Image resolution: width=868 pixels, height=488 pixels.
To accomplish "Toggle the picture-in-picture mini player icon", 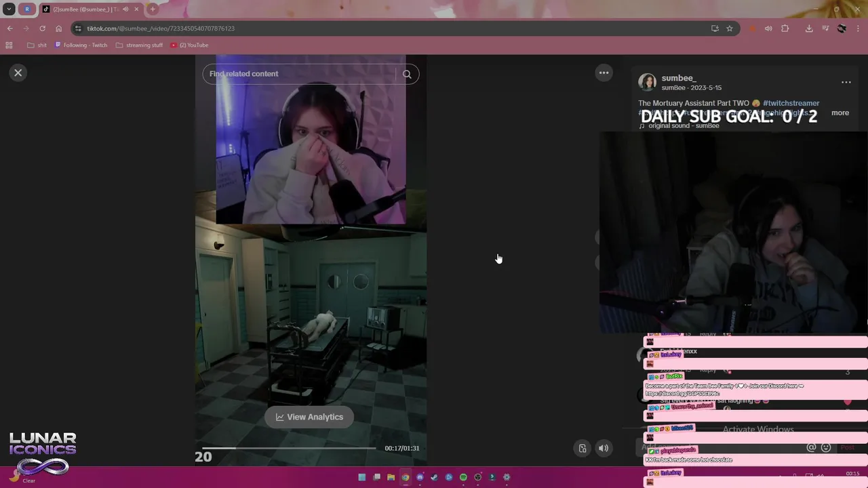I will 583,448.
